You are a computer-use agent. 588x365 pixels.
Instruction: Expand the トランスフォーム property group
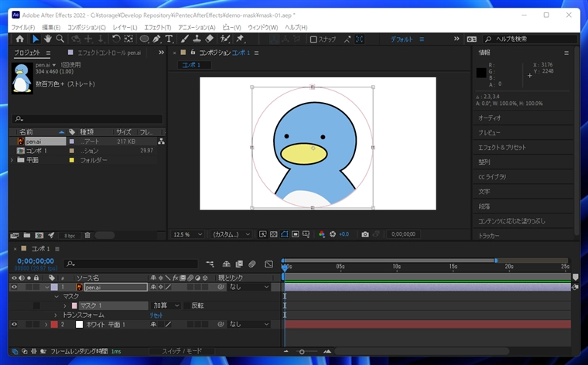coord(56,315)
